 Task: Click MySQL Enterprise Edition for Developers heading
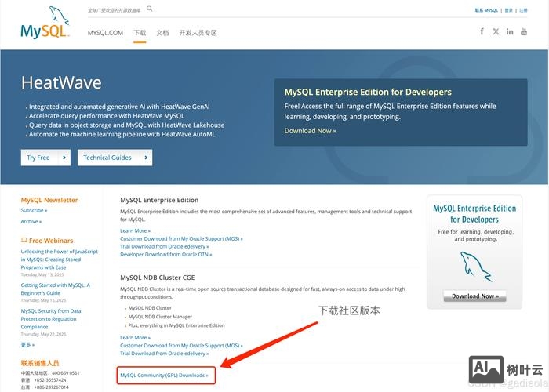(x=368, y=92)
